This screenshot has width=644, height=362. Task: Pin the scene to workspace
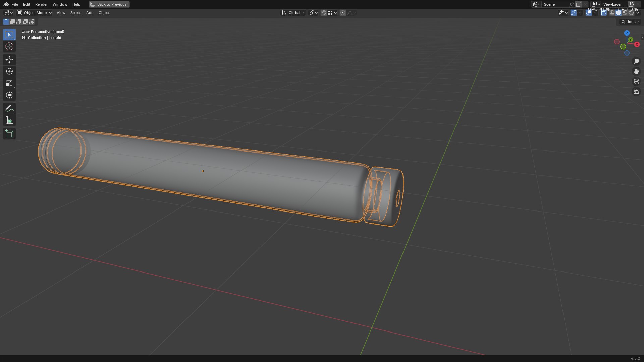point(571,4)
